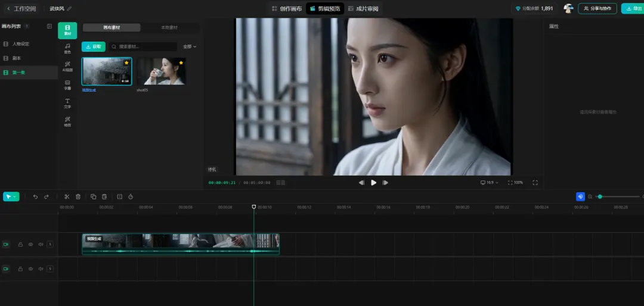The height and width of the screenshot is (306, 644).
Task: Select the shot05 thumbnail
Action: pyautogui.click(x=162, y=71)
